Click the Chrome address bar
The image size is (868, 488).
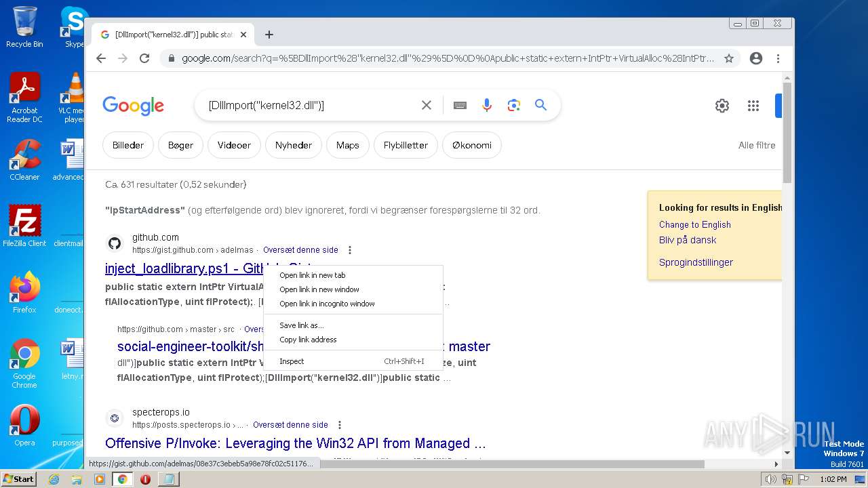click(448, 58)
